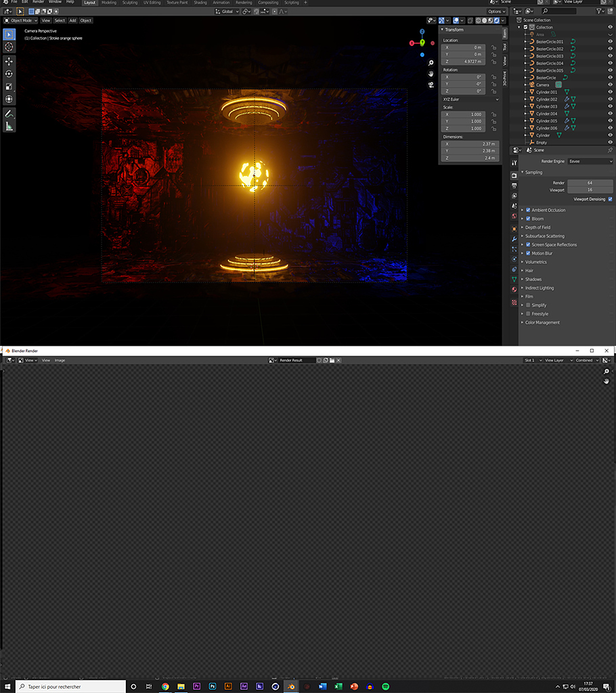Viewport: 616px width, 693px height.
Task: Select the Measure tool in the toolbar
Action: (9, 126)
